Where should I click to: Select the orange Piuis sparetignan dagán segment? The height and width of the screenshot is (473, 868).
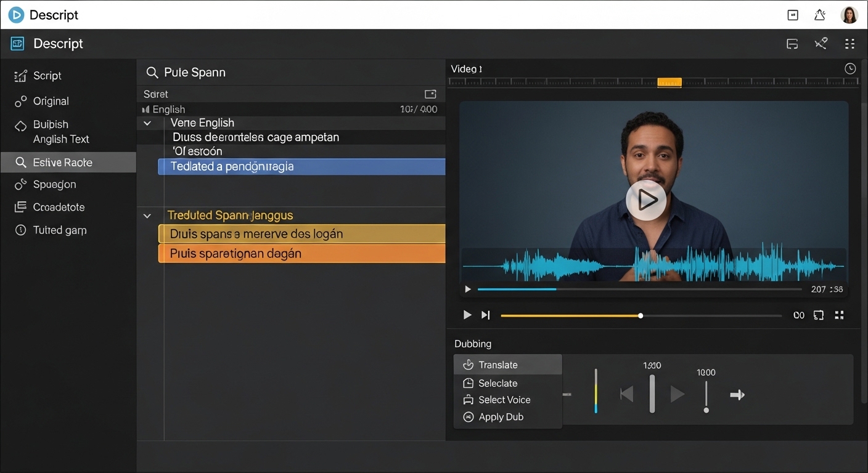pos(301,254)
